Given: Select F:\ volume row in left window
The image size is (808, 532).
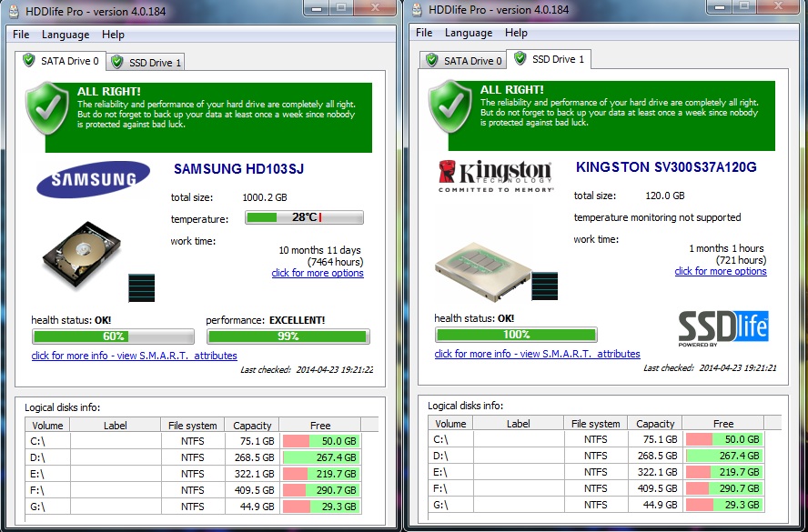Looking at the screenshot, I should (x=193, y=490).
